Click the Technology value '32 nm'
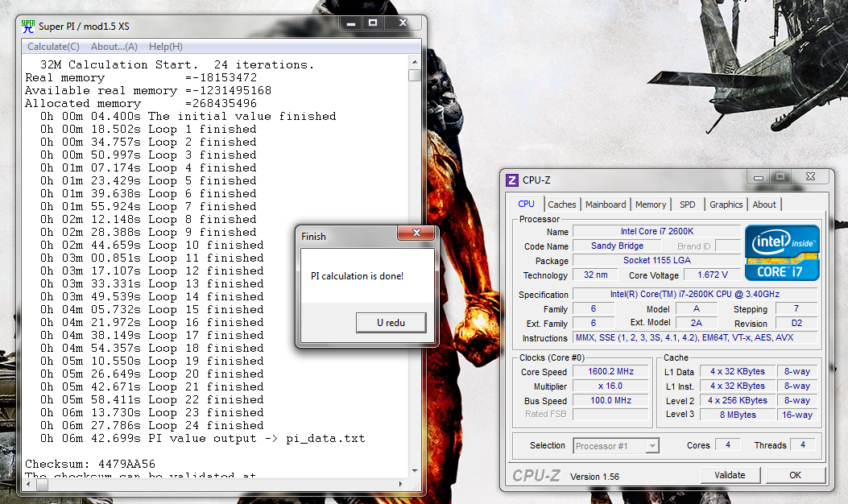The height and width of the screenshot is (504, 848). (x=595, y=275)
